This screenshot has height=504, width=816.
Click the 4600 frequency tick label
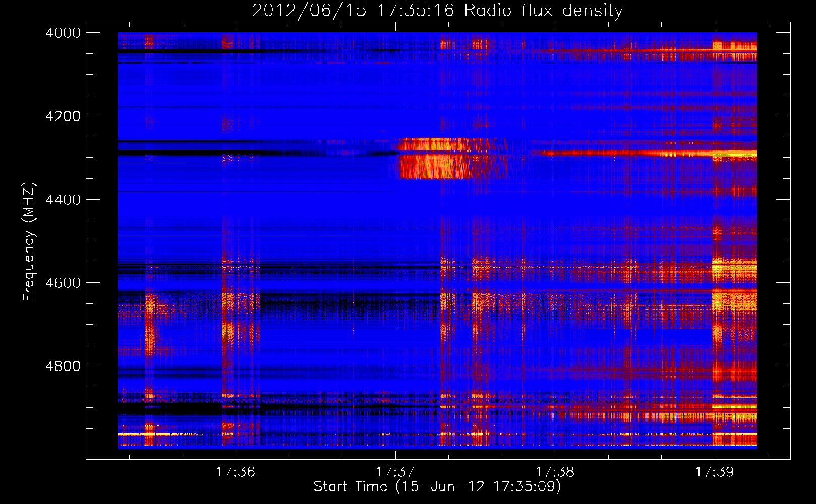click(x=63, y=283)
